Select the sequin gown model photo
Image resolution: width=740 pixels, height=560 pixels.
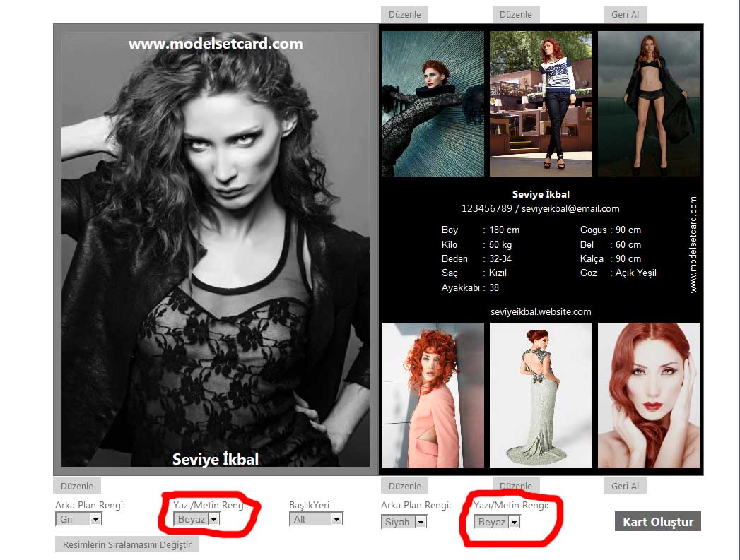pos(541,395)
